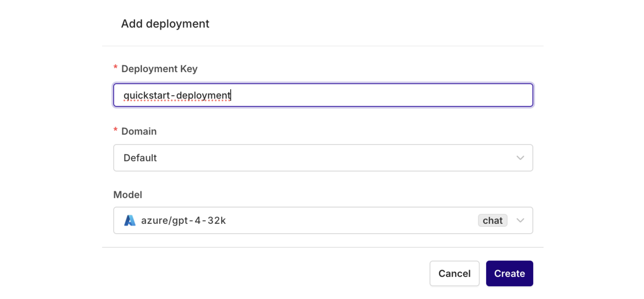Viewport: 644px width, 299px height.
Task: Click the red asterisk beside Deployment Key
Action: 116,68
